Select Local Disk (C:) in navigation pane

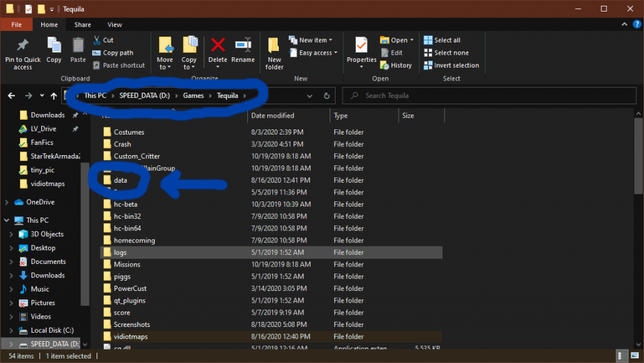(x=52, y=330)
